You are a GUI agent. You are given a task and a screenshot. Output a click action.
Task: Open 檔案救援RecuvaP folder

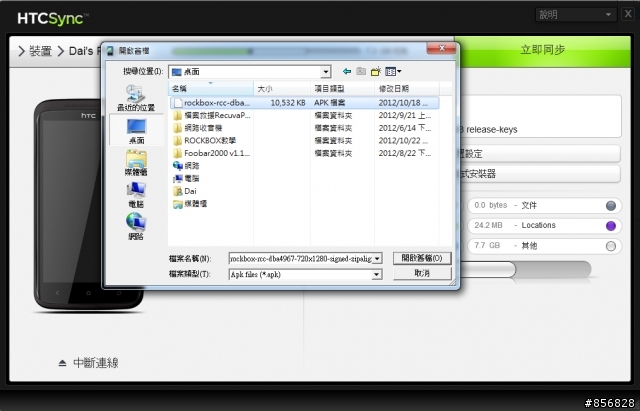tap(211, 116)
